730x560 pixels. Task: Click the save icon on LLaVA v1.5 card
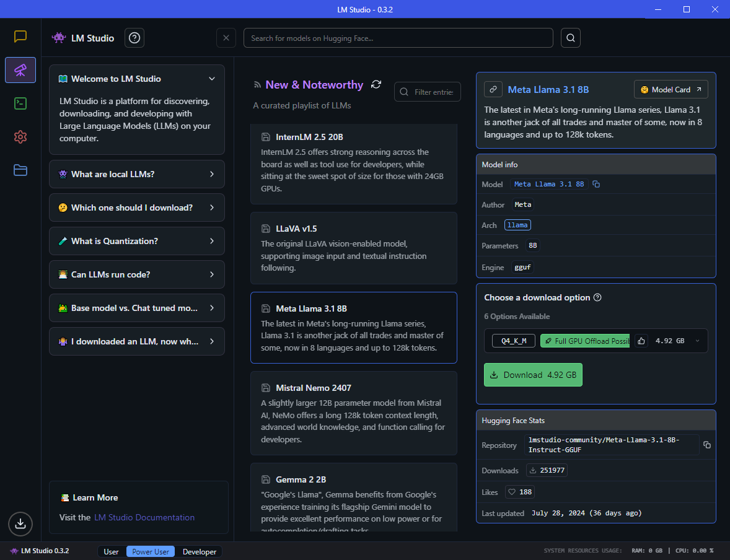[x=266, y=229]
